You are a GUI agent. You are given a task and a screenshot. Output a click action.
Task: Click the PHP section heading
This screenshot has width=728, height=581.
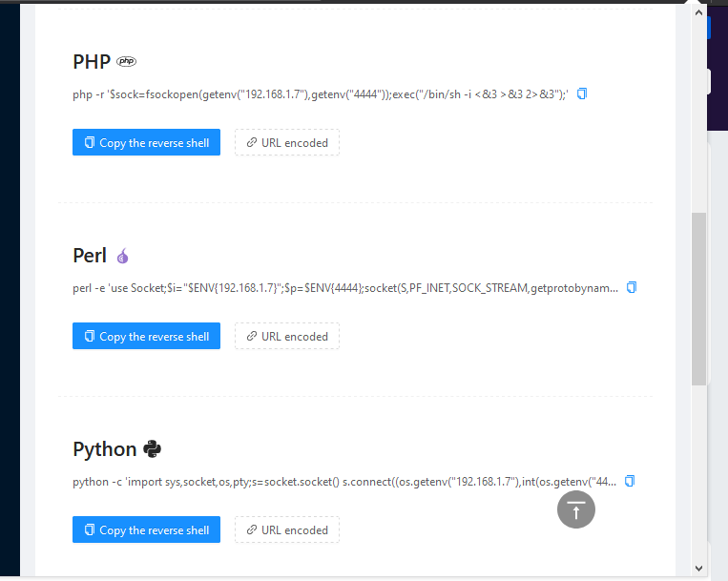pos(92,62)
